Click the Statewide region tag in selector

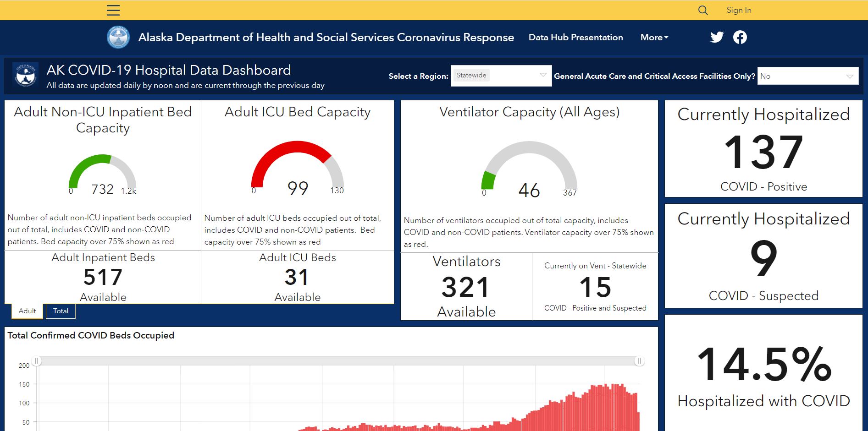[471, 75]
